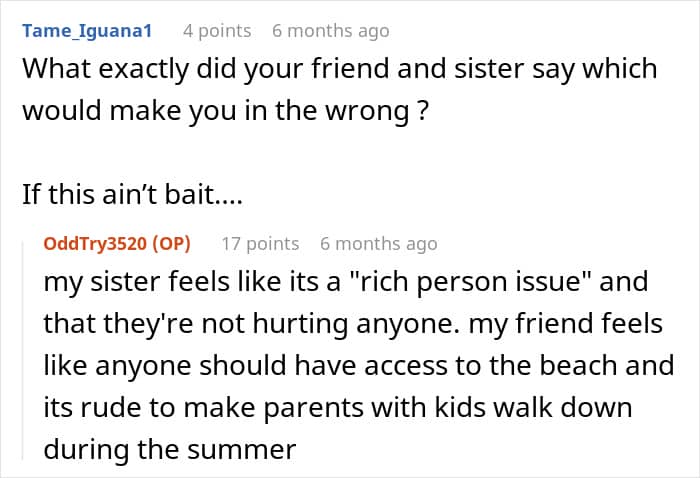Click the "17 points" score
The image size is (700, 478).
click(260, 243)
